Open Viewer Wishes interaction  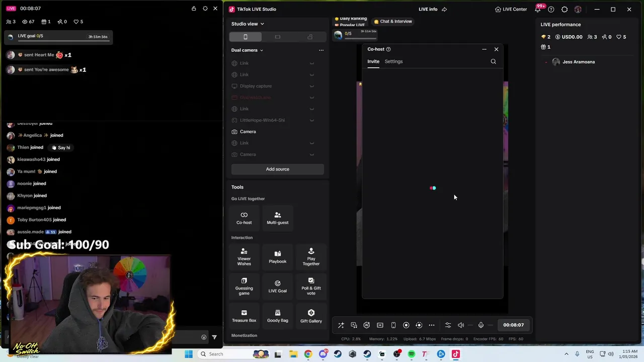244,257
